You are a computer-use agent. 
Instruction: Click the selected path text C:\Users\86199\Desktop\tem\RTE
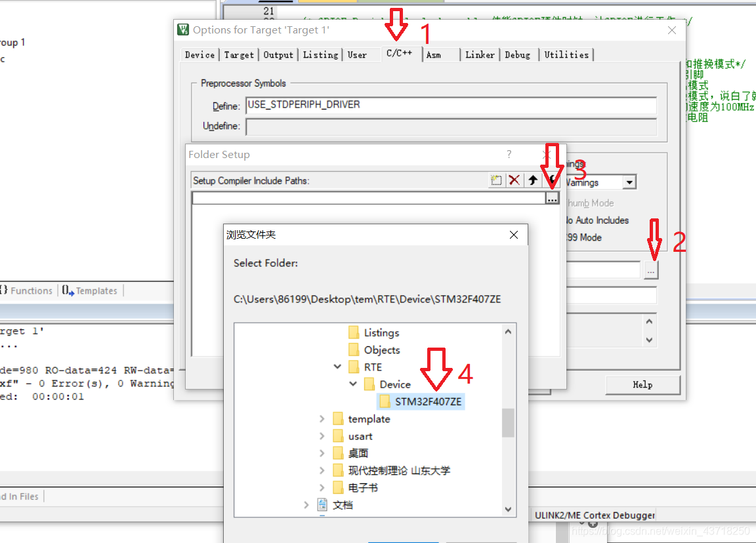(x=367, y=299)
